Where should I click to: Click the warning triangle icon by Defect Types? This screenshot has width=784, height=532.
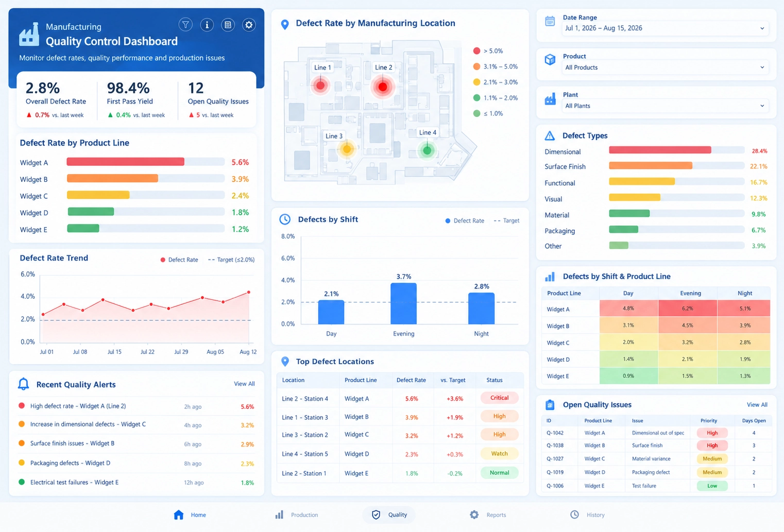[550, 136]
